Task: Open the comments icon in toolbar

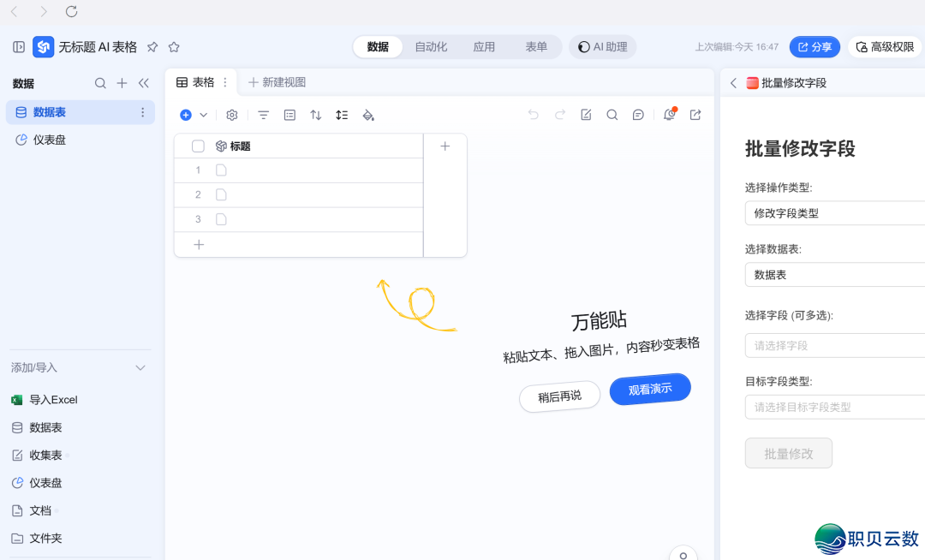Action: pos(638,115)
